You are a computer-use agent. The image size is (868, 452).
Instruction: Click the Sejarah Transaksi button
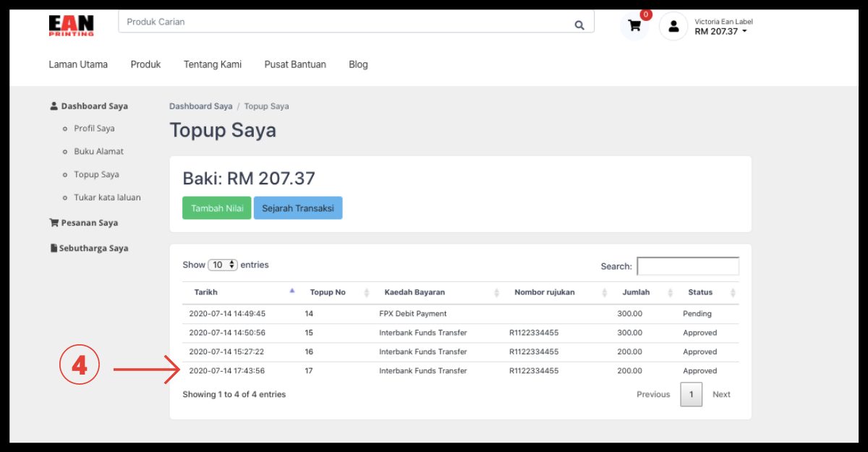298,208
